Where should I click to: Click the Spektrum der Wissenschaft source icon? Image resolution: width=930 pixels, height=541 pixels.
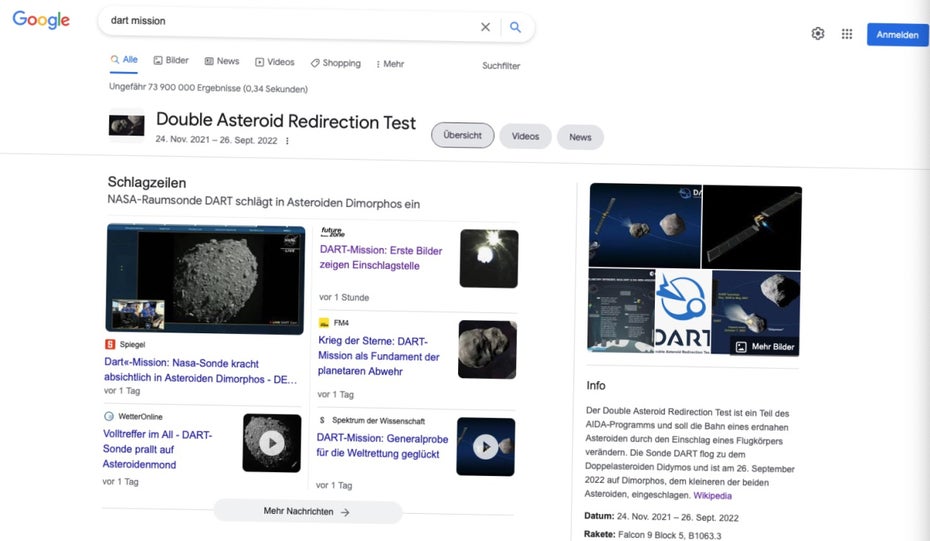[322, 420]
